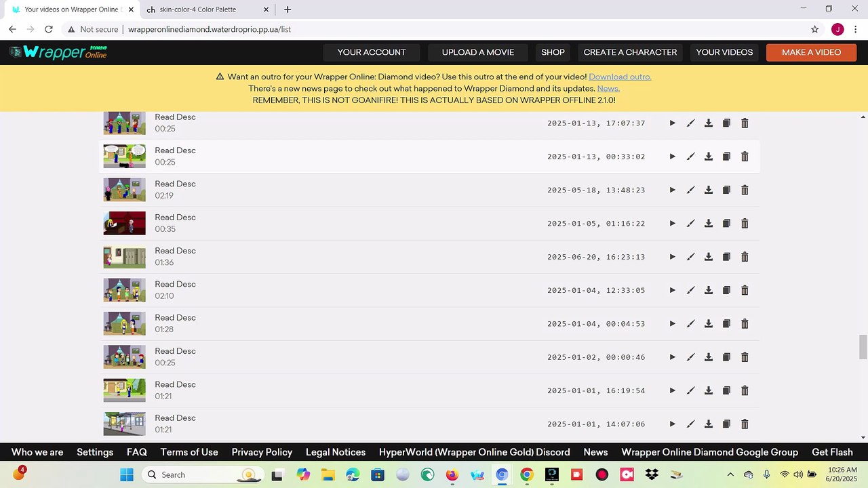The height and width of the screenshot is (488, 868).
Task: Play the video dated 2025-06-20, 16:23:13
Action: click(x=672, y=257)
